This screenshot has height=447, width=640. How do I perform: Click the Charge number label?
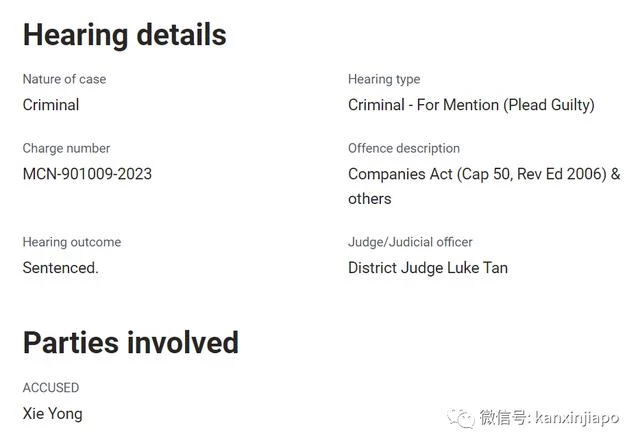pos(66,148)
